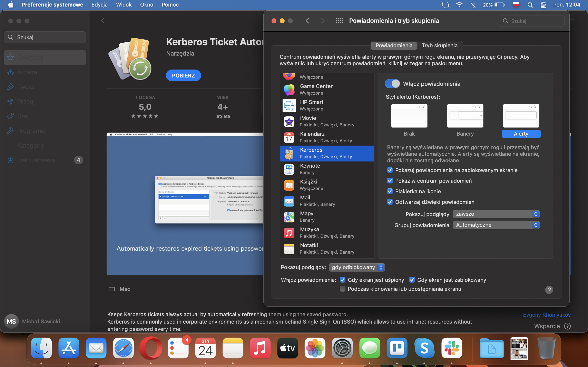Open the gdy odblokowany dropdown
Image resolution: width=588 pixels, height=367 pixels.
click(356, 267)
